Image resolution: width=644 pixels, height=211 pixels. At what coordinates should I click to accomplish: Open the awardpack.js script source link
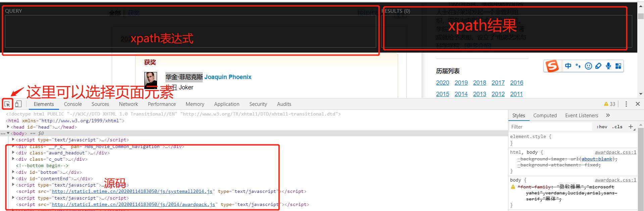point(133,204)
